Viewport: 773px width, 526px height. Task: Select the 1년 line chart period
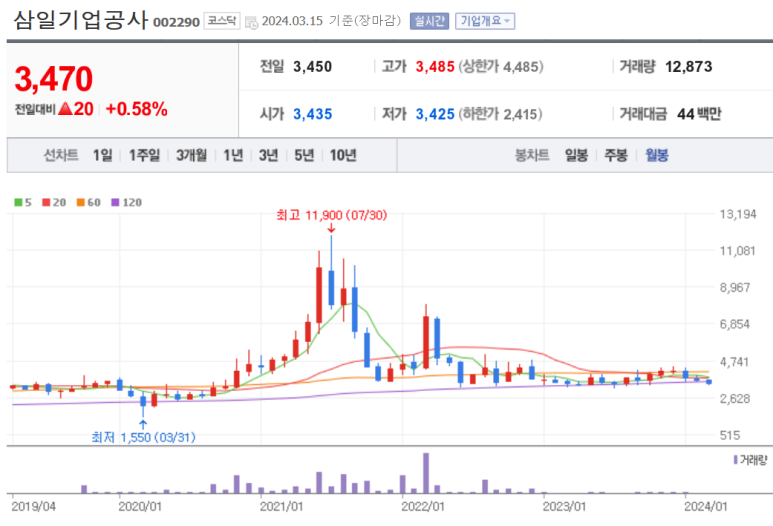tap(233, 156)
